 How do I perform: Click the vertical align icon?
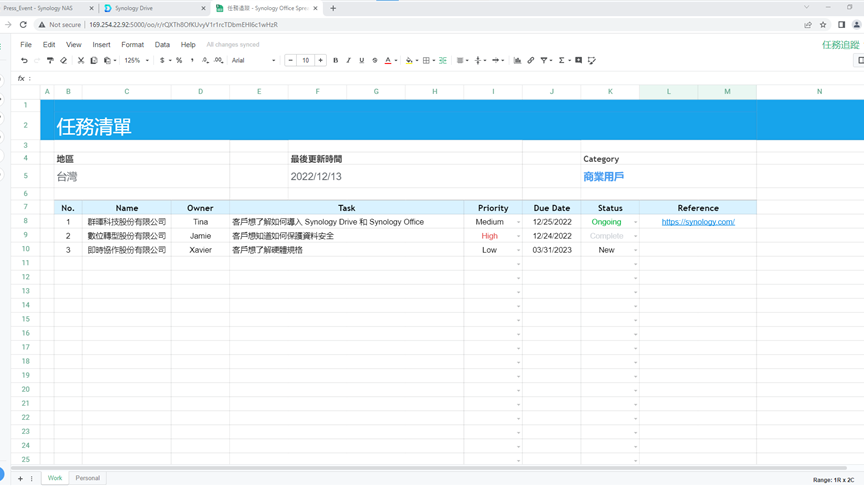click(478, 61)
